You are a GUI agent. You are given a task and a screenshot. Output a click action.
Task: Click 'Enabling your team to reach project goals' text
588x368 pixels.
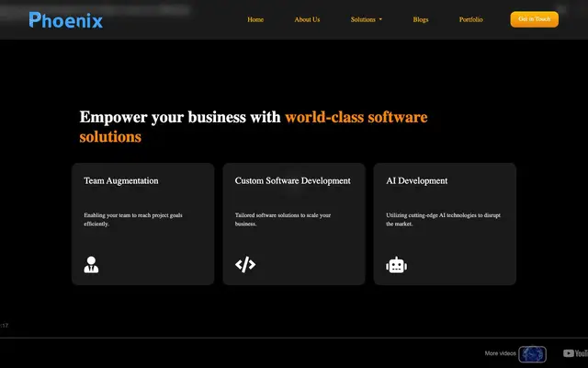point(133,215)
